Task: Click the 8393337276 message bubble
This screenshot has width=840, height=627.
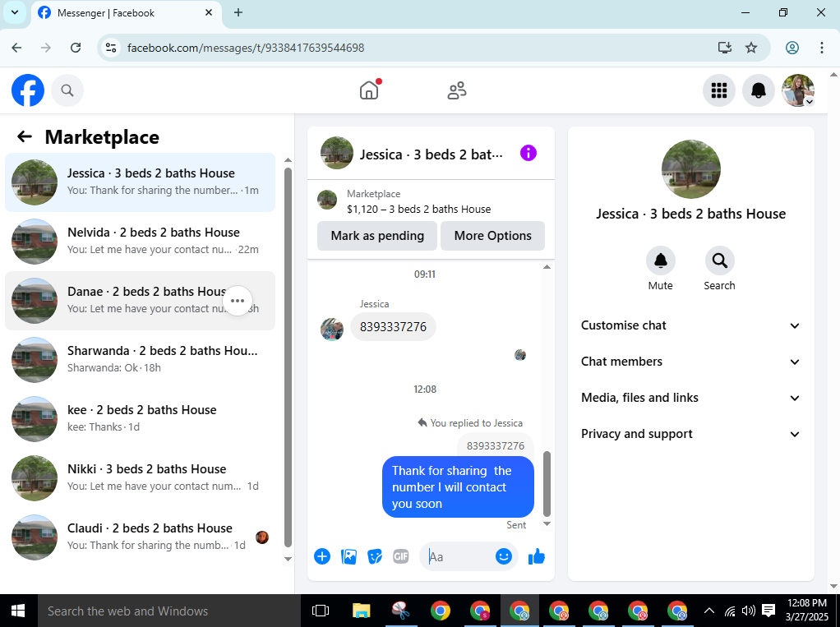Action: point(393,326)
